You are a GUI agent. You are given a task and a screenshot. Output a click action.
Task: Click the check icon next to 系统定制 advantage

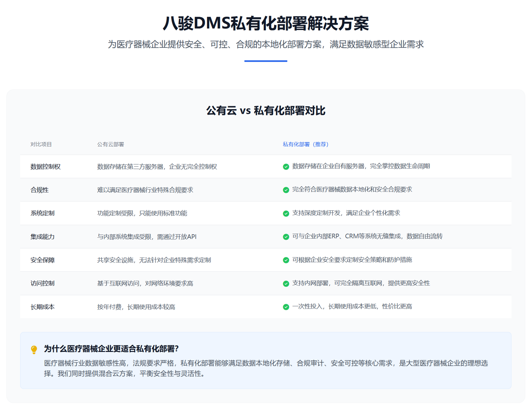click(x=286, y=213)
